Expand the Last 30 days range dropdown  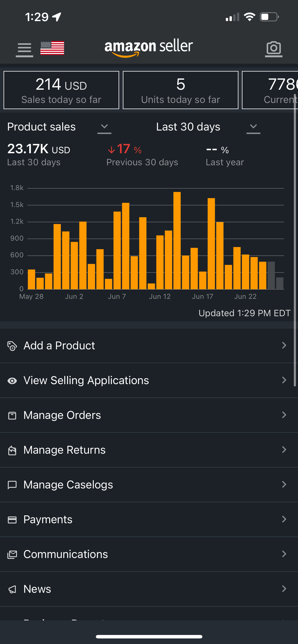coord(253,127)
